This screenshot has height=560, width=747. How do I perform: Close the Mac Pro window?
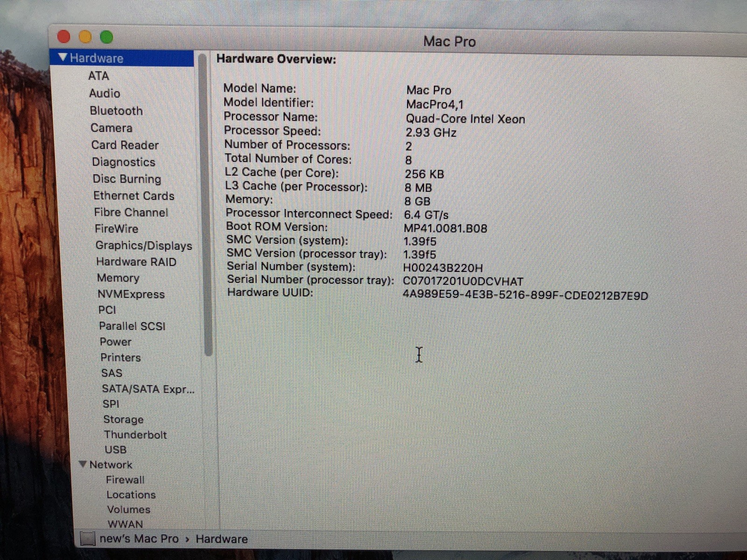tap(63, 36)
